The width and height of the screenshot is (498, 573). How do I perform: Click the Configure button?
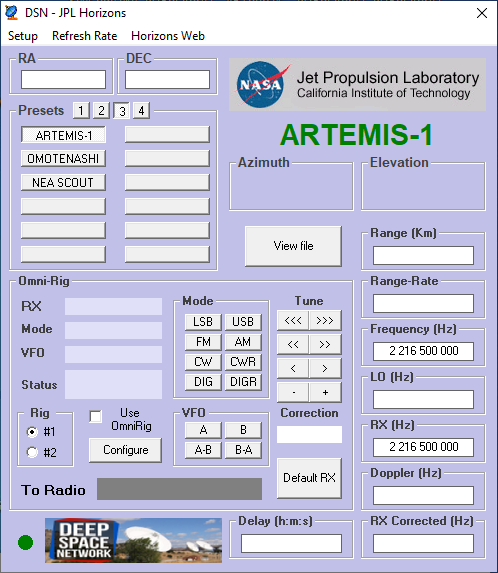pos(125,450)
